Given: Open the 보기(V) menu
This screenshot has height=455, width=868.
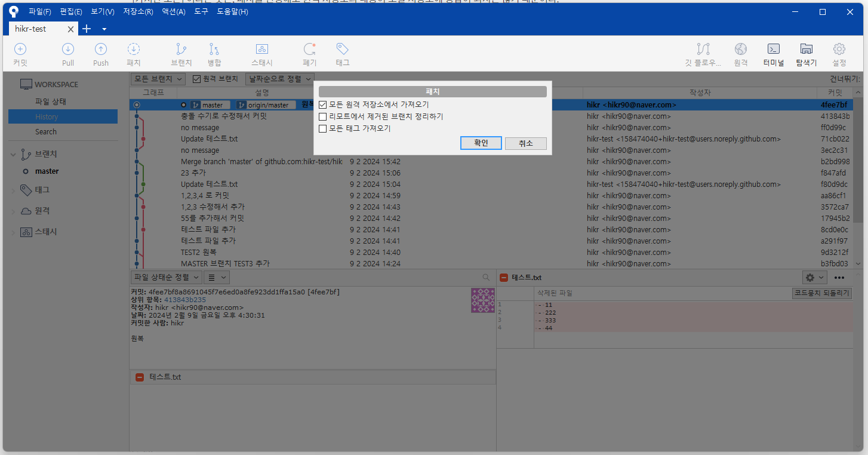Looking at the screenshot, I should pos(103,11).
